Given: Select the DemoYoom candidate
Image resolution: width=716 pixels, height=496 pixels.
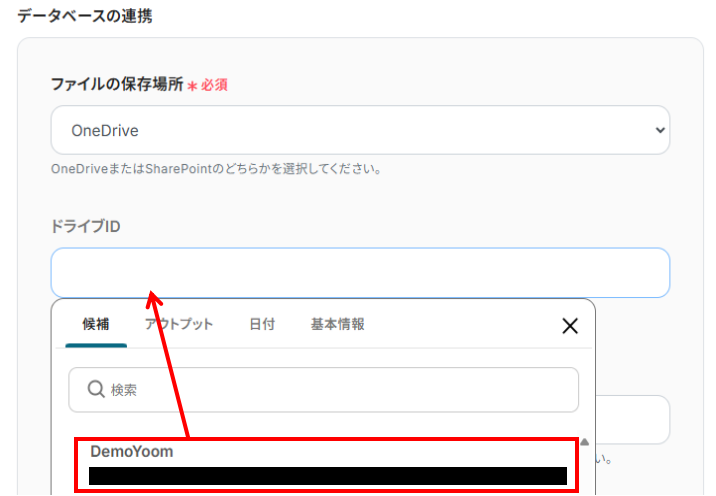Looking at the screenshot, I should 326,465.
